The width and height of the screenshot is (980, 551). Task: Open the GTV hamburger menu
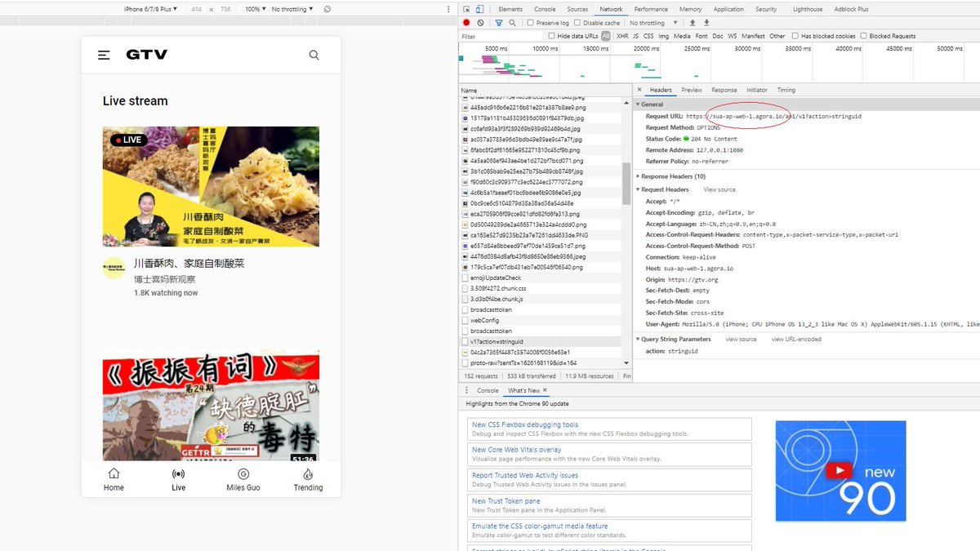(x=104, y=56)
